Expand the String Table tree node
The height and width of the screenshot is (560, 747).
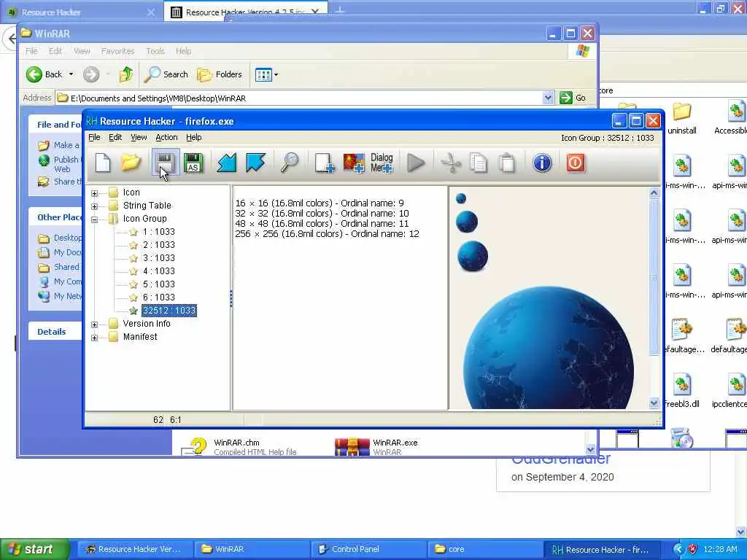94,206
